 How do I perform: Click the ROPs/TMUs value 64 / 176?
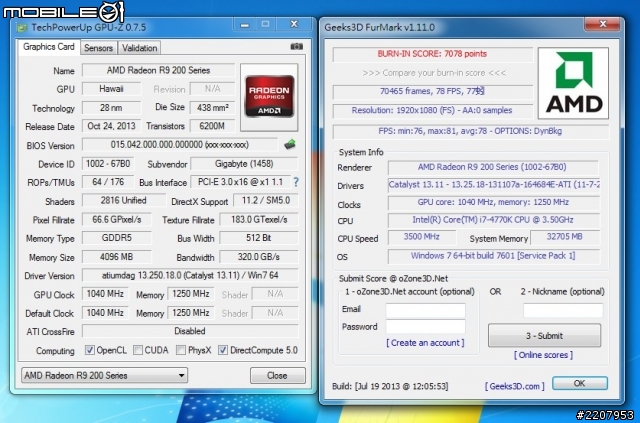108,182
